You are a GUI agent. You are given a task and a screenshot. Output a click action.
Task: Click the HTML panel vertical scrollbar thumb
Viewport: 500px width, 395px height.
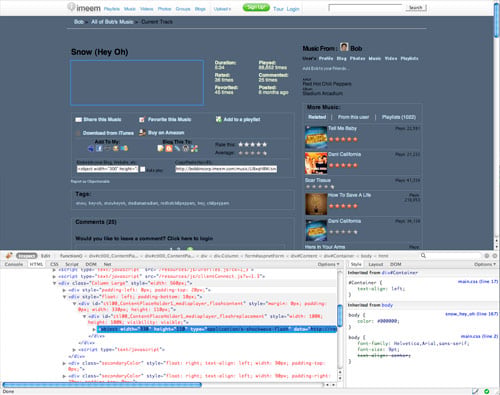340,316
